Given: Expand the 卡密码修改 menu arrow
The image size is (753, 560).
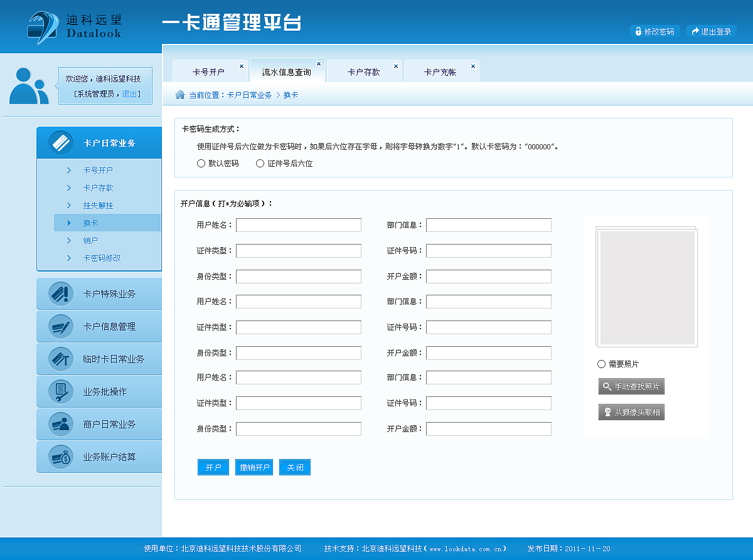Looking at the screenshot, I should click(69, 258).
